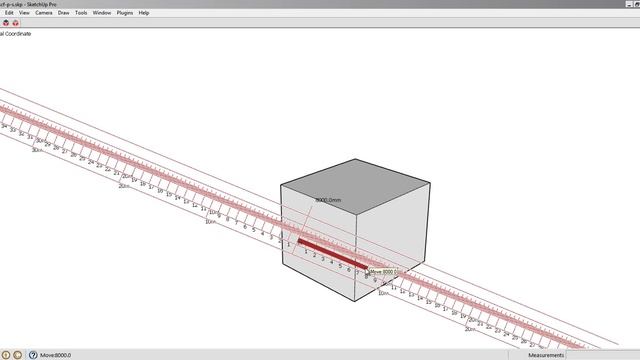Open the Instructor help question-mark icon

[x=33, y=355]
